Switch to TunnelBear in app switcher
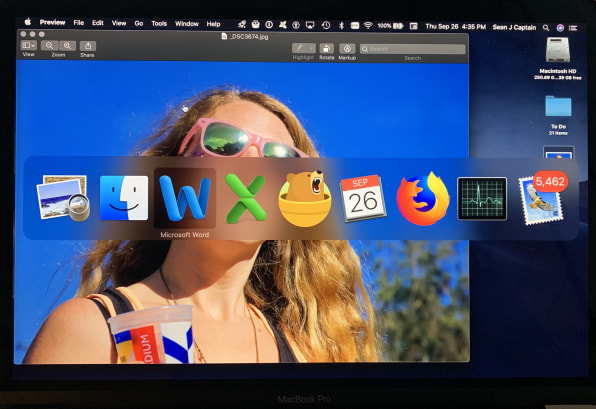Screen dimensions: 596x409 [305, 199]
